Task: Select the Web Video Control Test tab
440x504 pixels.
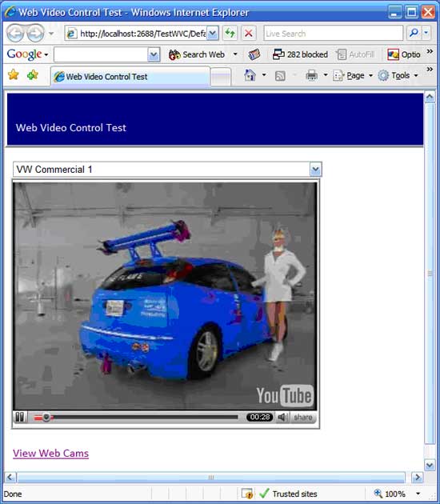Action: pyautogui.click(x=130, y=77)
